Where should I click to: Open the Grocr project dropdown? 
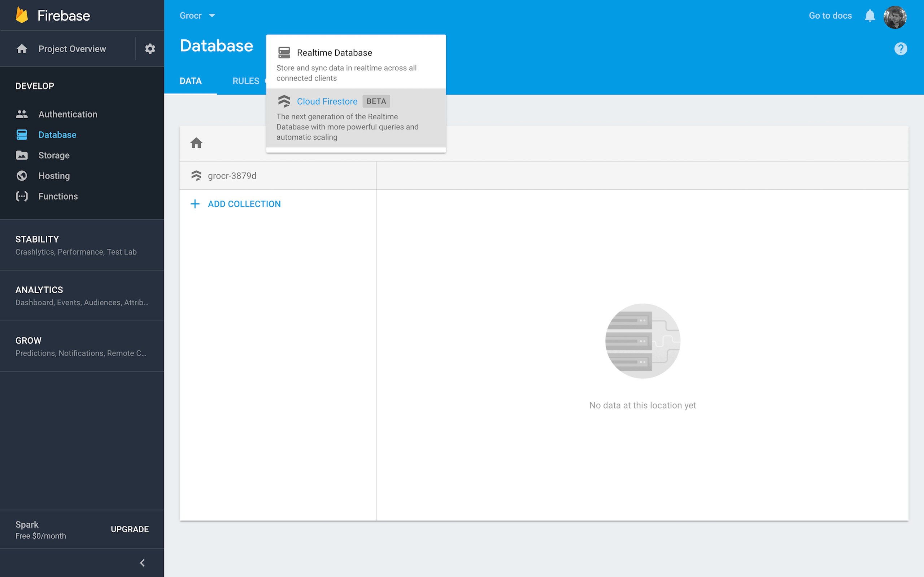[197, 15]
